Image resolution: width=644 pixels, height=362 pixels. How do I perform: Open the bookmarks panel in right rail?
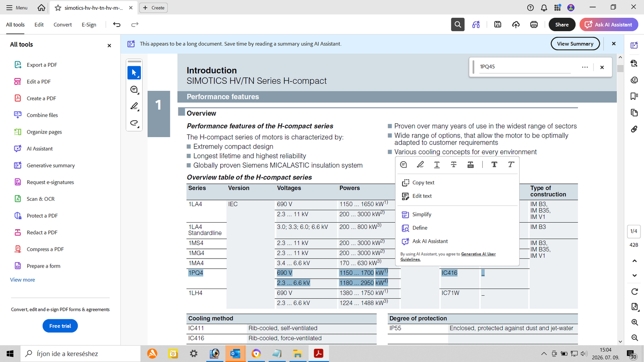634,96
